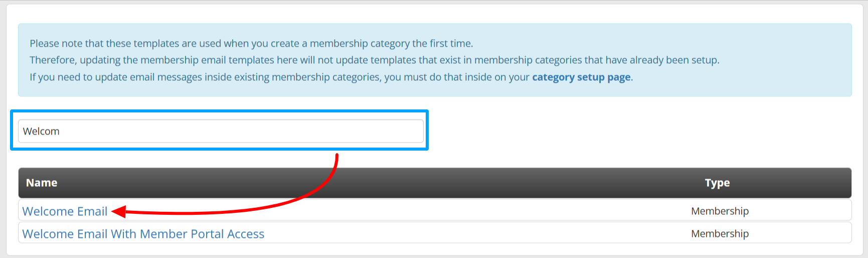This screenshot has height=258, width=868.
Task: Click the notice line starting "Therefore, updating"
Action: pos(374,60)
